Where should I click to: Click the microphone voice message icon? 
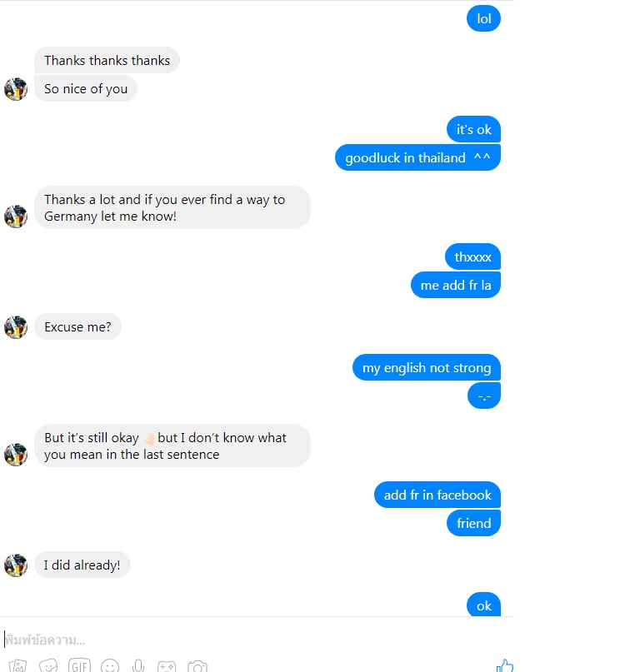(x=138, y=665)
